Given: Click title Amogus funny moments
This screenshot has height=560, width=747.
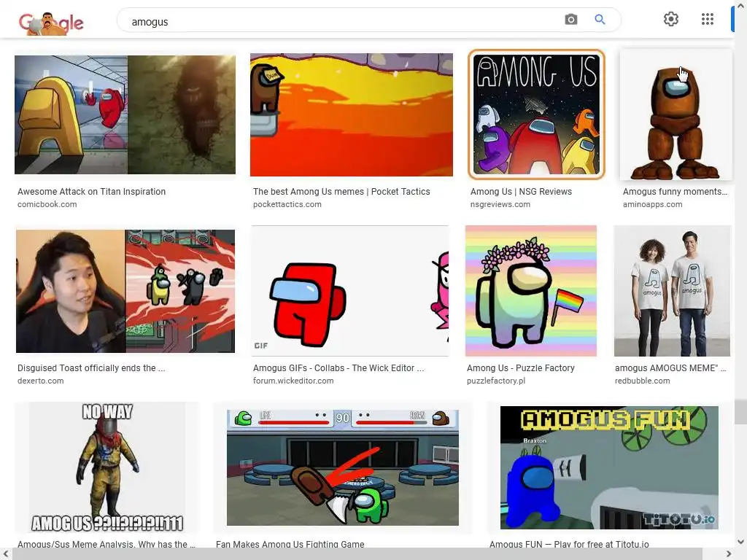Looking at the screenshot, I should (x=675, y=192).
